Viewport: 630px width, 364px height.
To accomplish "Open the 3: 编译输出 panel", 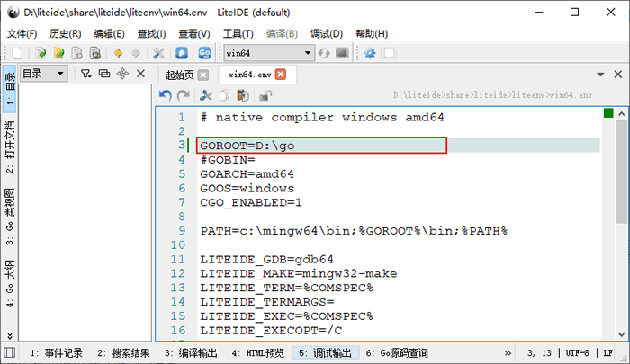I will tap(192, 353).
